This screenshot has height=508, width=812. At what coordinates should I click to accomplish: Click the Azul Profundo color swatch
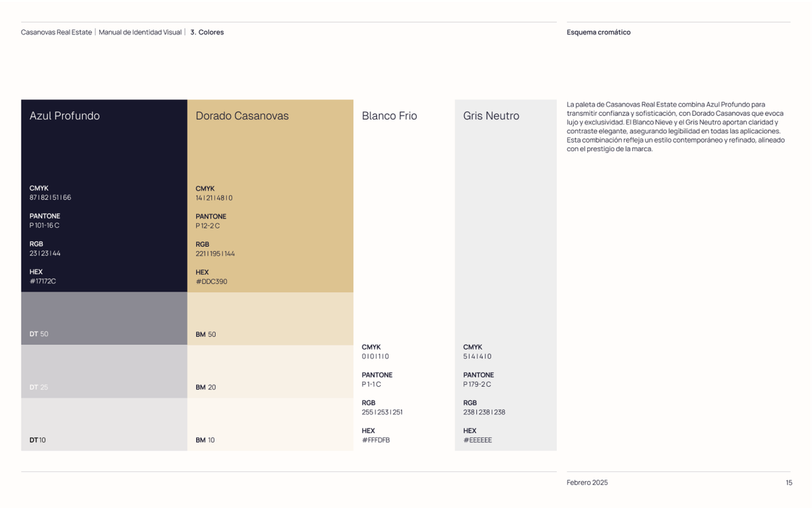[x=104, y=196]
